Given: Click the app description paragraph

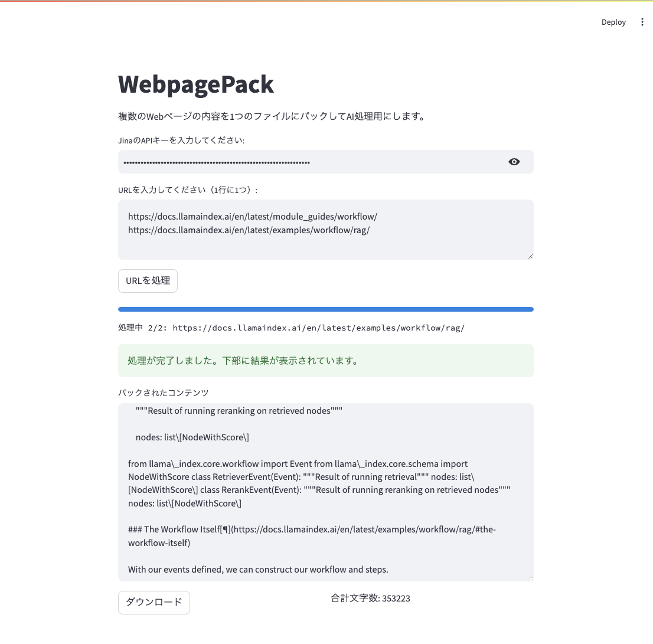Looking at the screenshot, I should pyautogui.click(x=272, y=116).
